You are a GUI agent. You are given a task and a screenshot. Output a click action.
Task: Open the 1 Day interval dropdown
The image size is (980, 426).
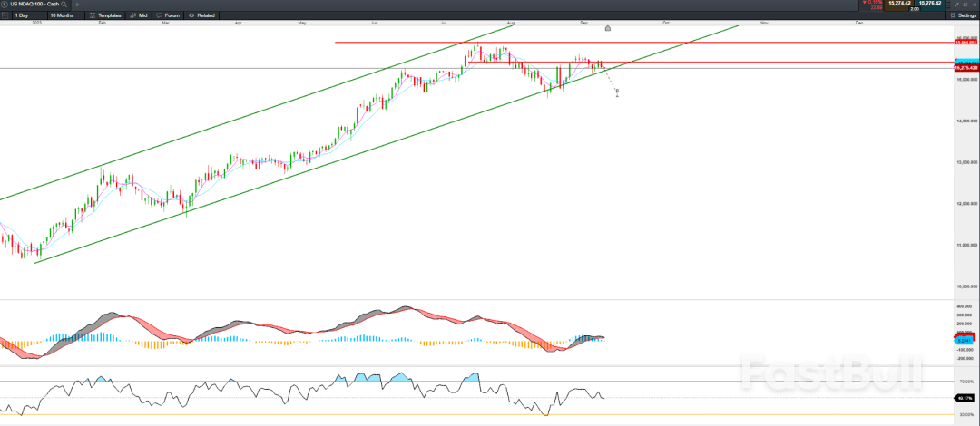(24, 15)
